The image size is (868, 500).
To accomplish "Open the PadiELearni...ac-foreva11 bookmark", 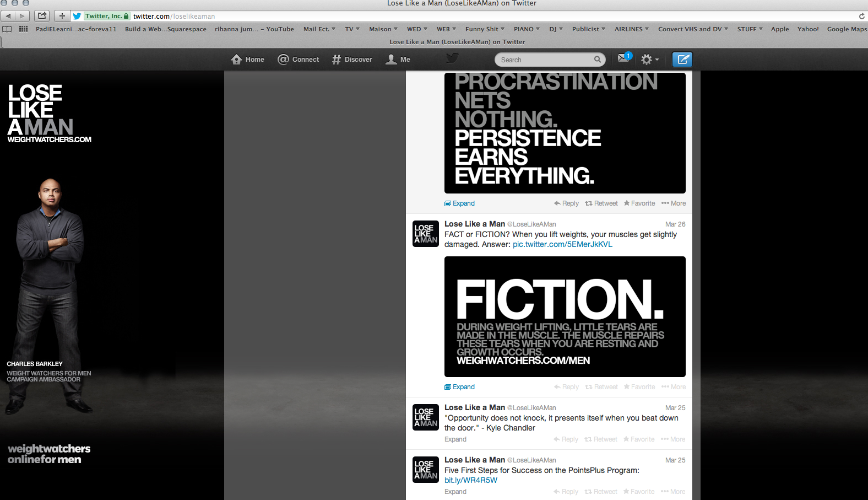I will click(76, 29).
